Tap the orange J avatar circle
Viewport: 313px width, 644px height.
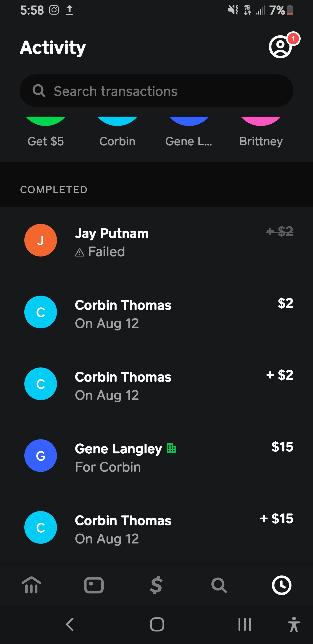41,240
